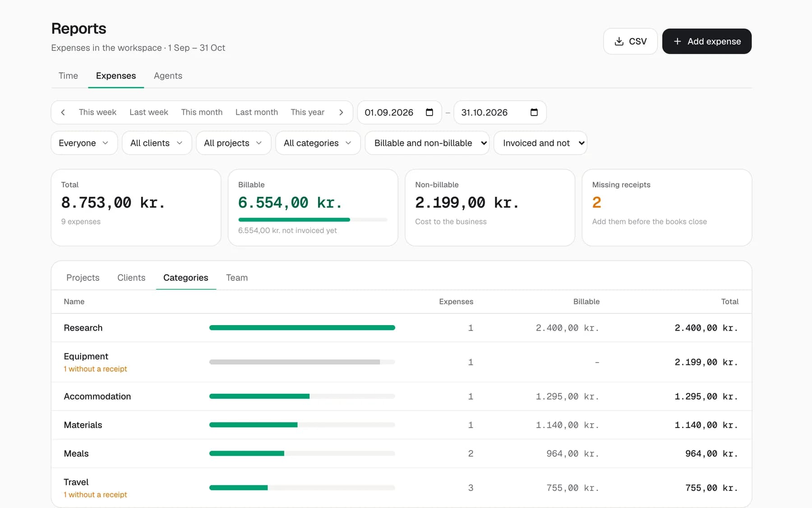Click the Add expense button
This screenshot has height=508, width=812.
[x=707, y=42]
